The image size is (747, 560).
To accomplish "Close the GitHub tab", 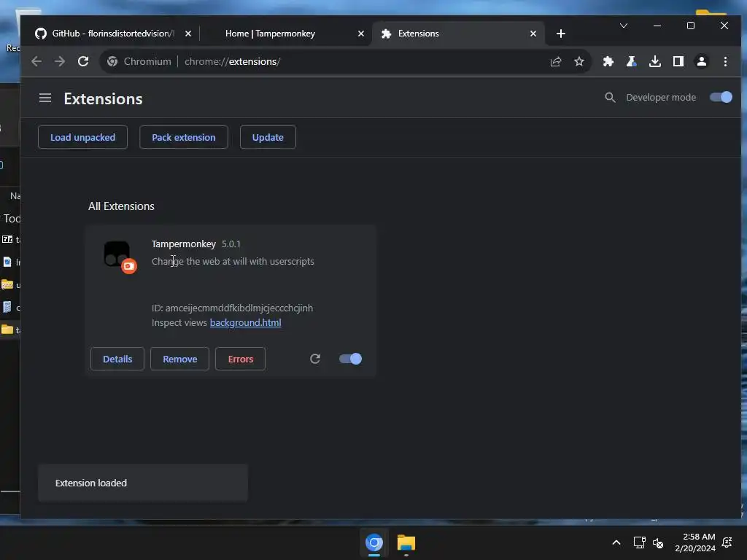I will [188, 34].
